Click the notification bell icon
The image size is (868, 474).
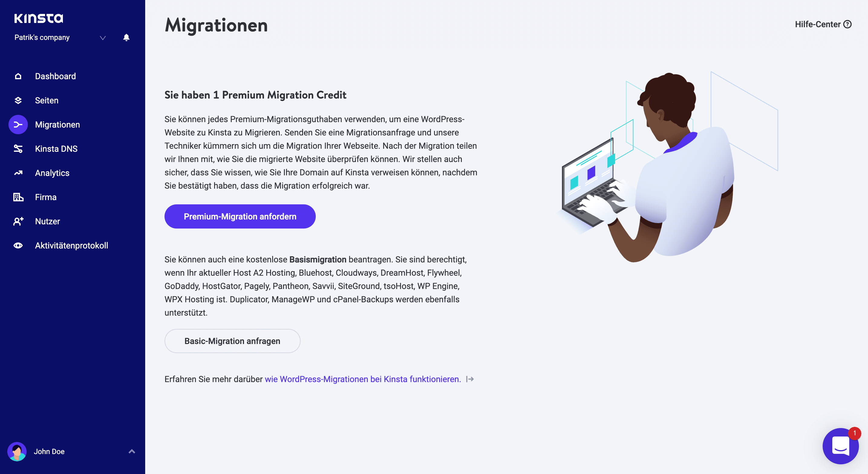[127, 37]
